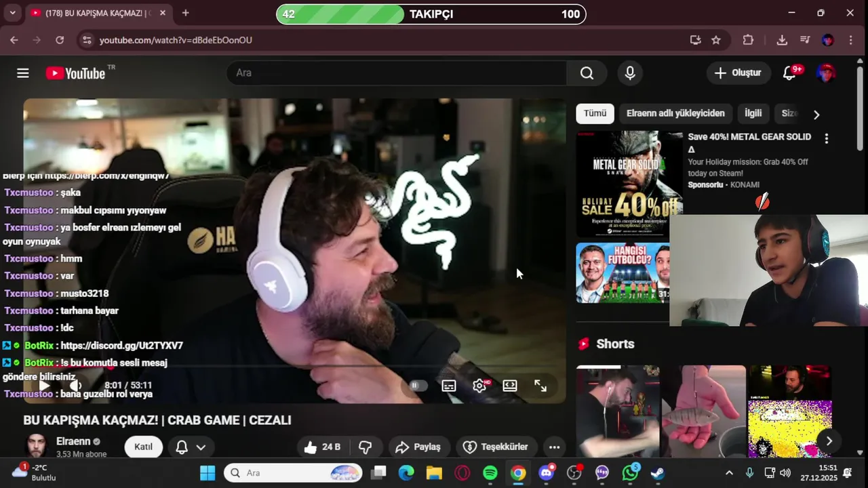Bookmark this page with the star icon
This screenshot has height=488, width=868.
[716, 40]
